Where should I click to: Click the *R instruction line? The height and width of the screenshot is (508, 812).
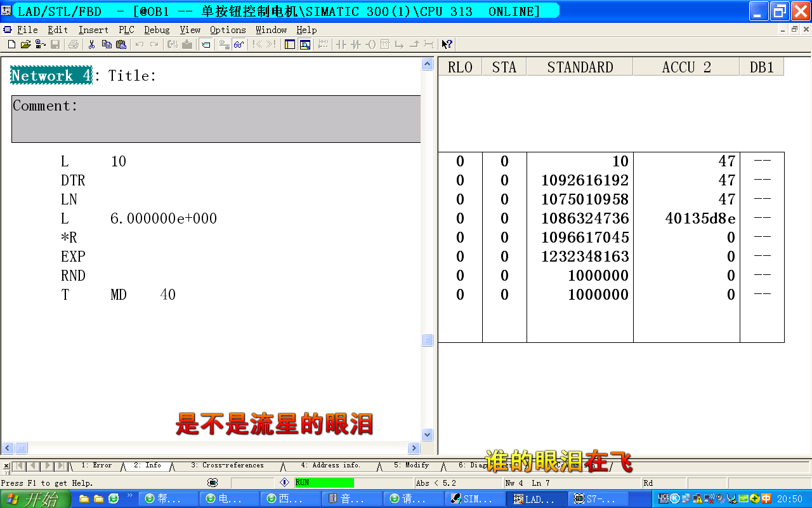pyautogui.click(x=69, y=237)
